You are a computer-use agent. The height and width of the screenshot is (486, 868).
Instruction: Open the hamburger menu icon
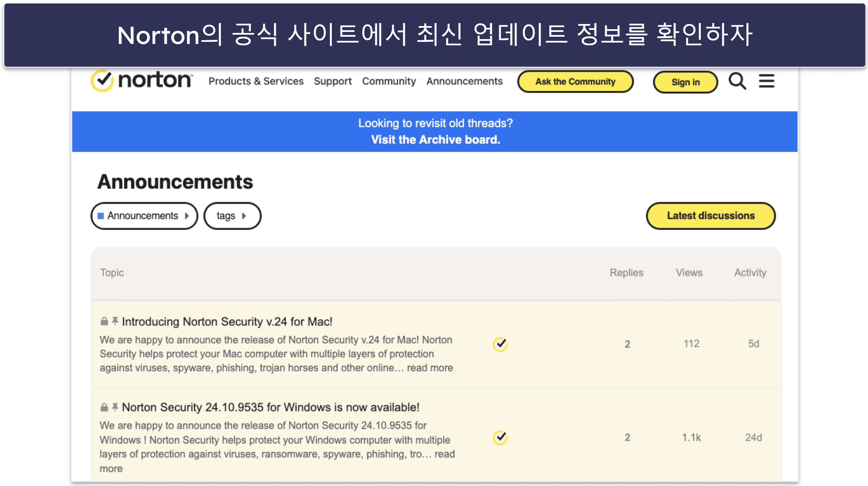(x=766, y=81)
